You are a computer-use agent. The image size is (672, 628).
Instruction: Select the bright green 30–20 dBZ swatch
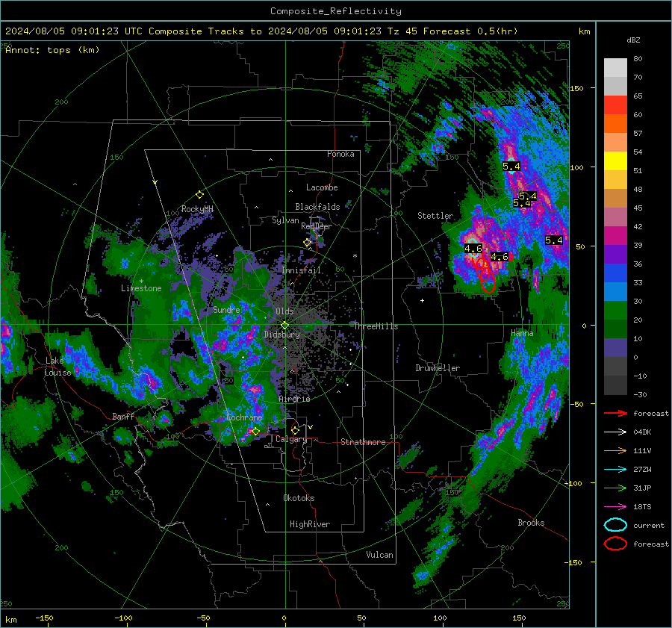tap(615, 311)
